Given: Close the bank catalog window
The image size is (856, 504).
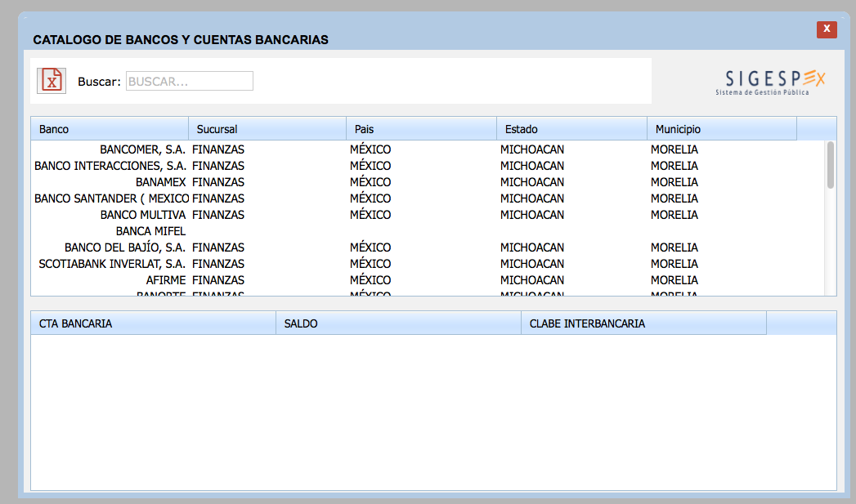Looking at the screenshot, I should [827, 29].
